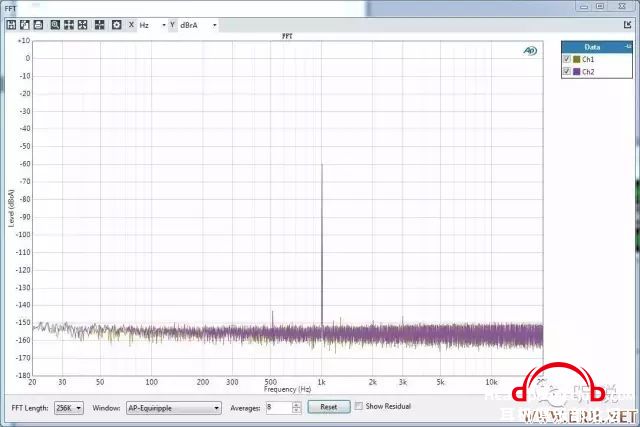Open the Y axis dBrA unit dropdown
The height and width of the screenshot is (427, 640).
(198, 25)
